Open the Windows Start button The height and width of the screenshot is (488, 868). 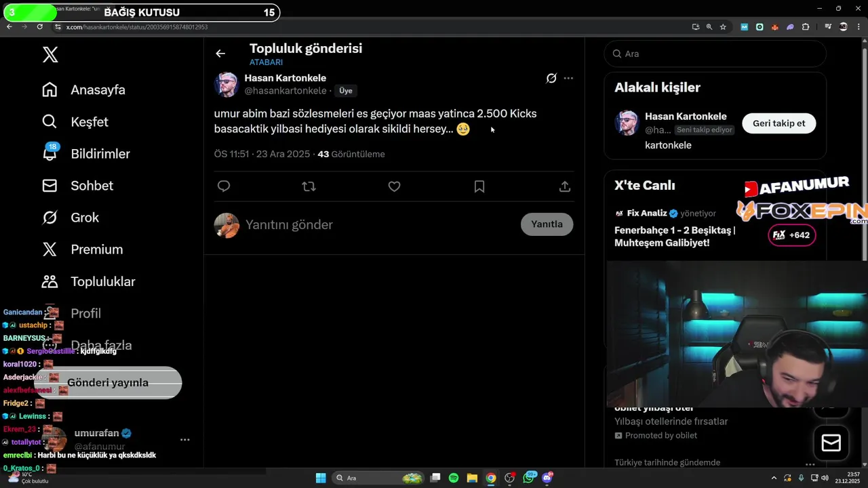(x=321, y=478)
